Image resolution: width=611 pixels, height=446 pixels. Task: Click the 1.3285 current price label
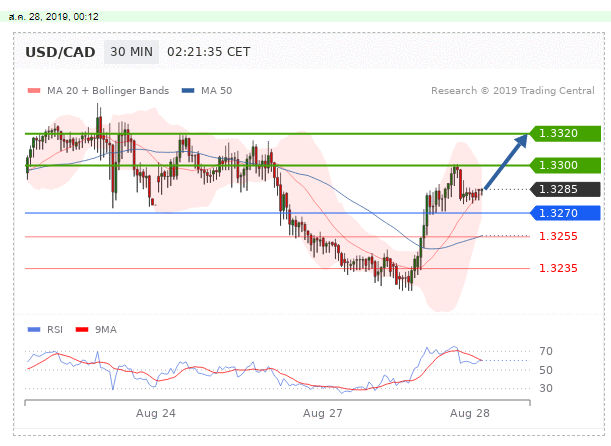click(565, 190)
